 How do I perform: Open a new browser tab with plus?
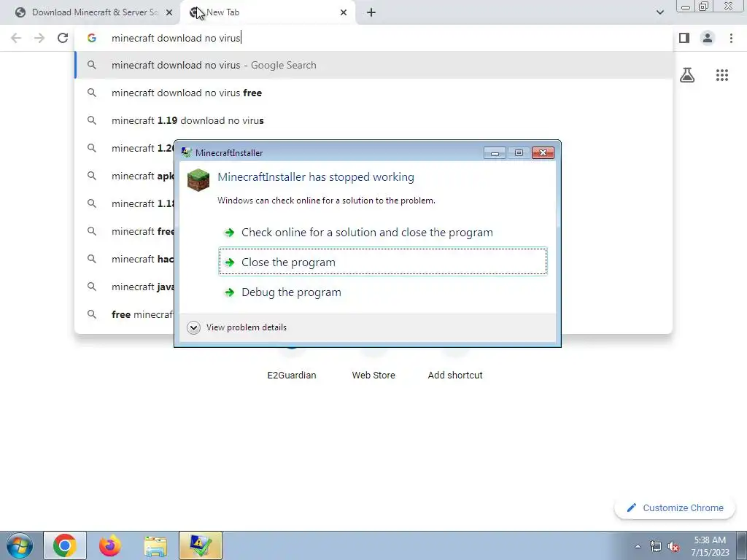(371, 12)
